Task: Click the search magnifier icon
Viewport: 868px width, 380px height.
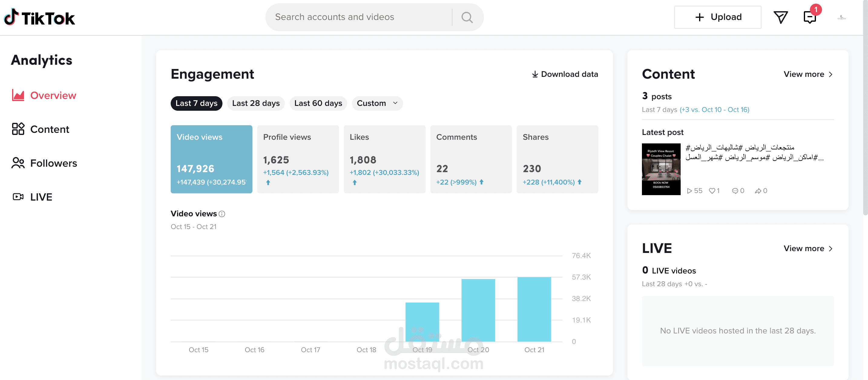Action: (x=467, y=17)
